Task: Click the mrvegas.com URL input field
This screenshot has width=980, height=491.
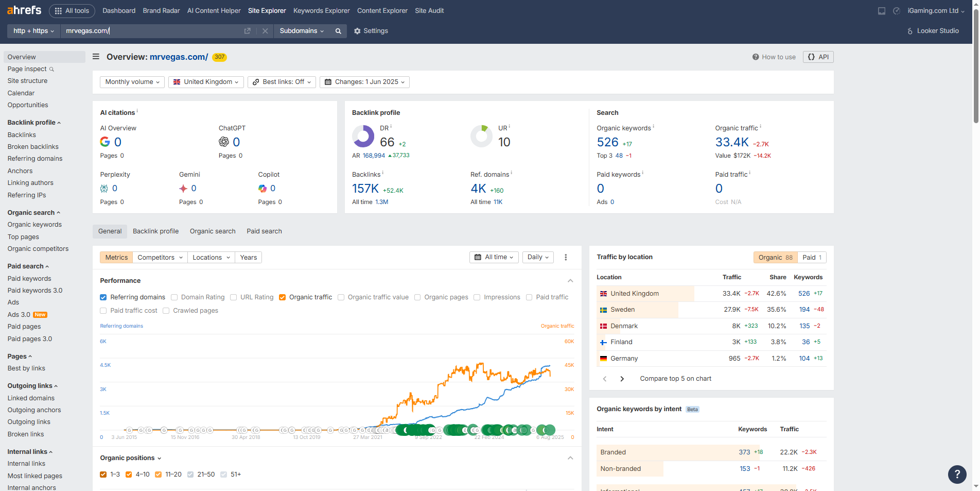Action: tap(152, 31)
